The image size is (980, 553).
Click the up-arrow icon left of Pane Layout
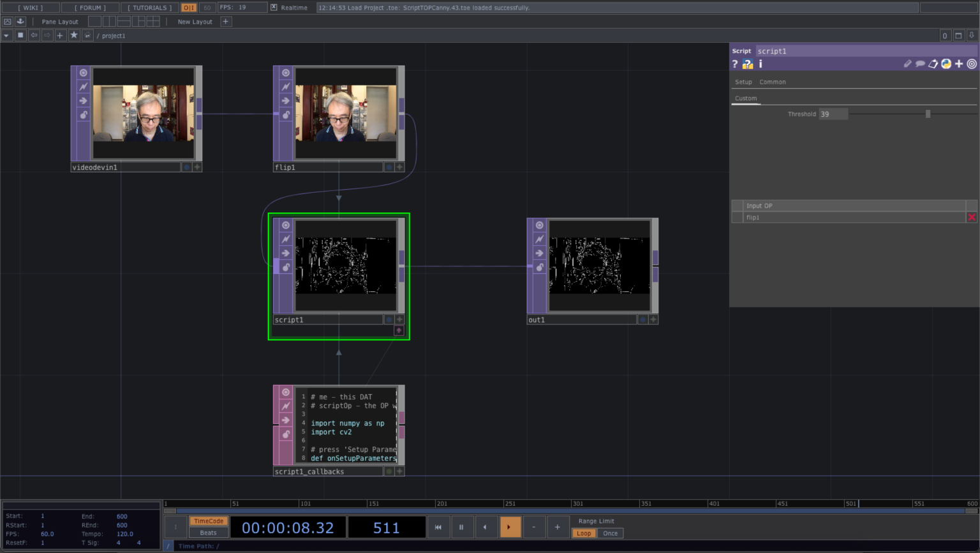8,21
